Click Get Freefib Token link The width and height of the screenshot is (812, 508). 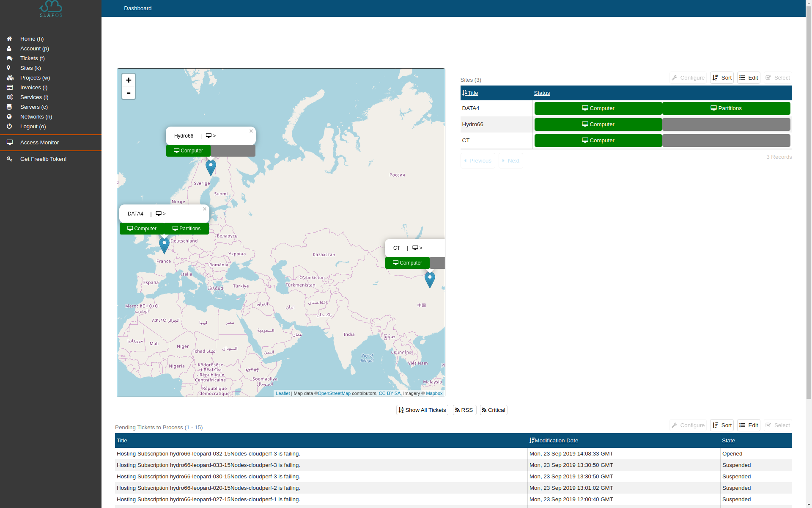(x=43, y=159)
